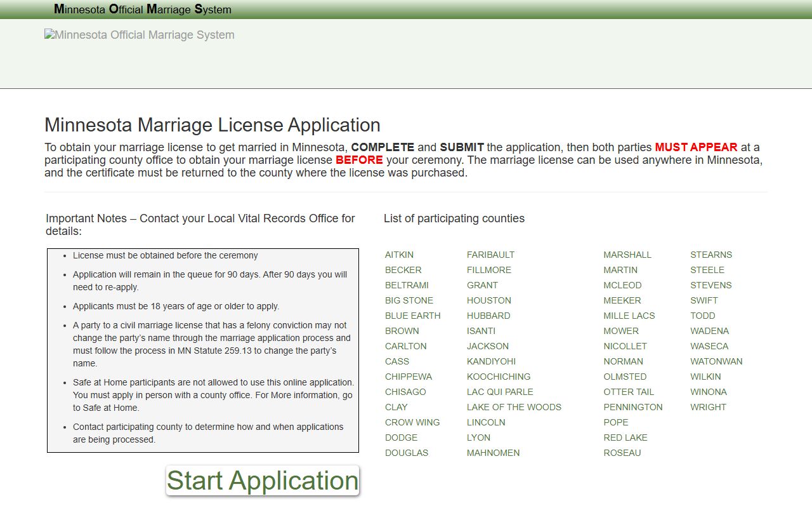This screenshot has width=812, height=508.
Task: Click OLMSTED county link
Action: click(x=625, y=377)
